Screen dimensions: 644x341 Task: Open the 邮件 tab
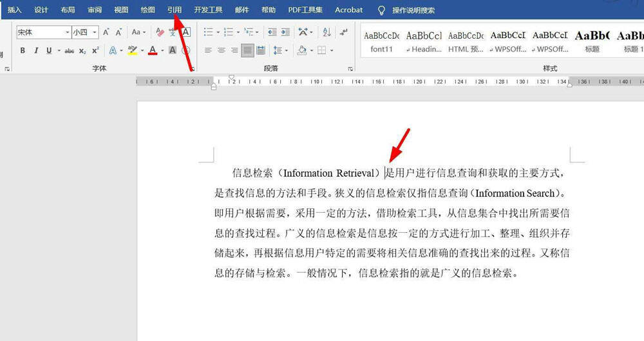(242, 10)
